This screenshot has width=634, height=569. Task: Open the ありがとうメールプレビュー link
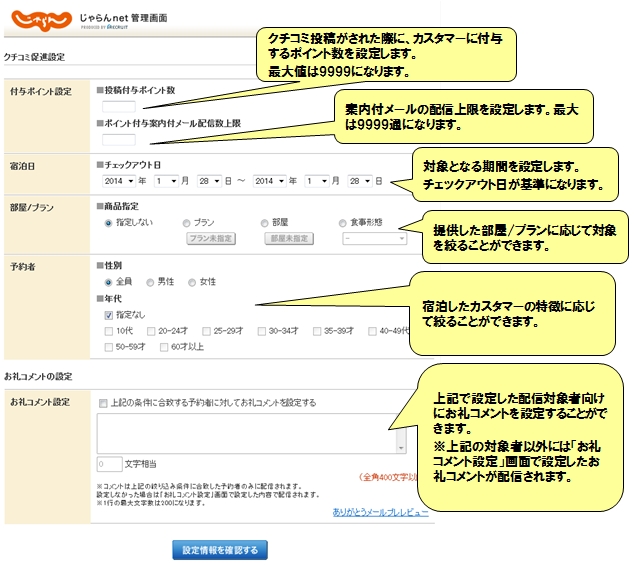click(x=380, y=512)
